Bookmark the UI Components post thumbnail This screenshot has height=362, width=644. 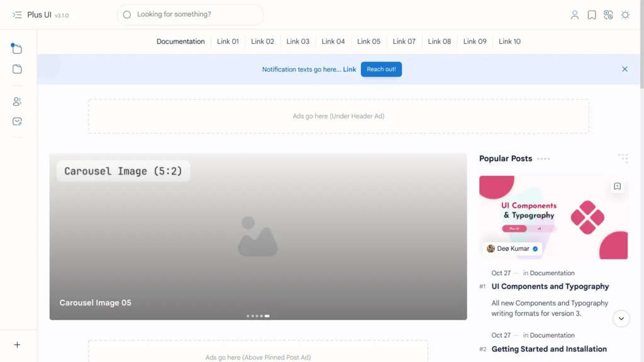617,186
